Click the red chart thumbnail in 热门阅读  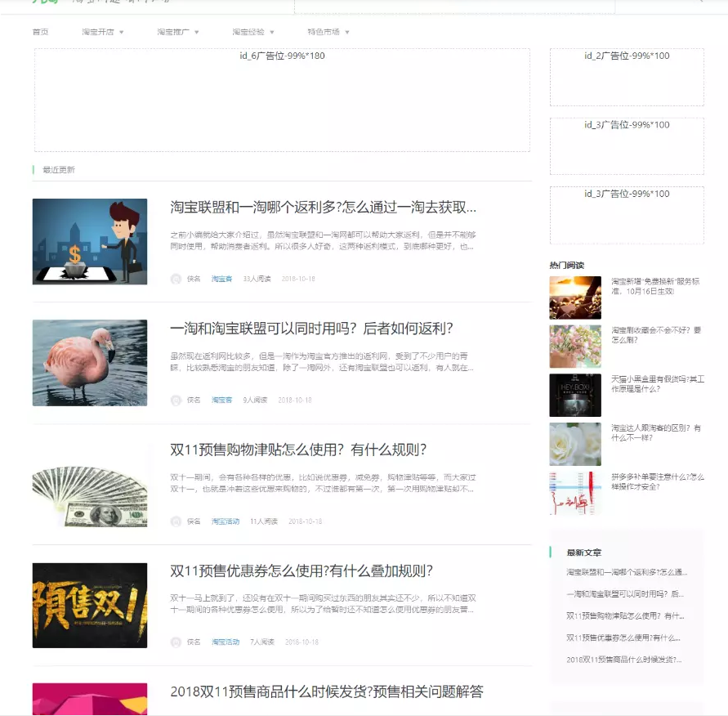click(x=575, y=493)
